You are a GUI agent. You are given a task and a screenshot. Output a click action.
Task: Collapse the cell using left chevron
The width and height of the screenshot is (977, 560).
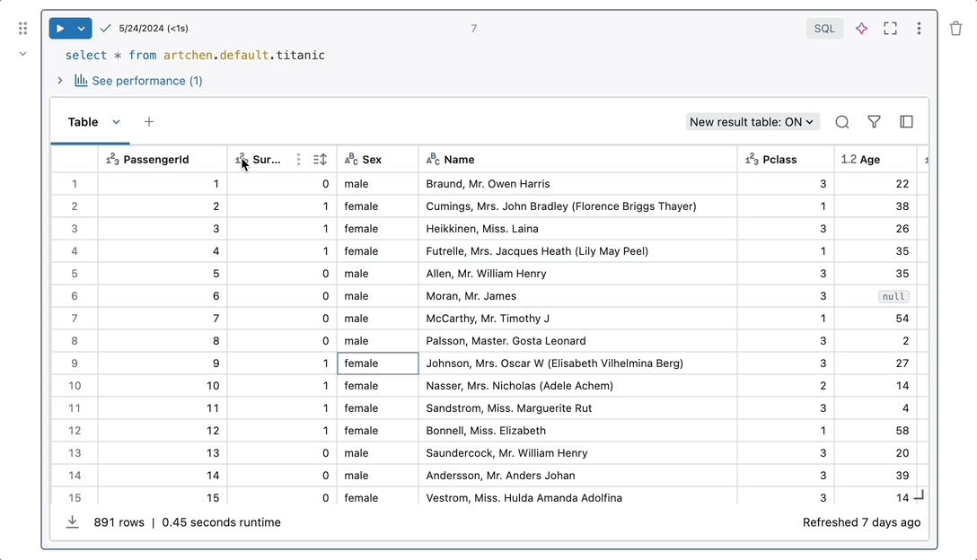[22, 54]
